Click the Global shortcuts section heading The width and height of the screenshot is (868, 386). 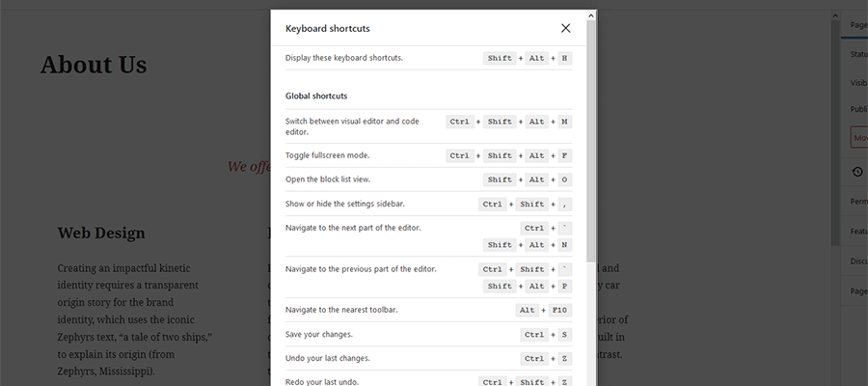pos(316,96)
